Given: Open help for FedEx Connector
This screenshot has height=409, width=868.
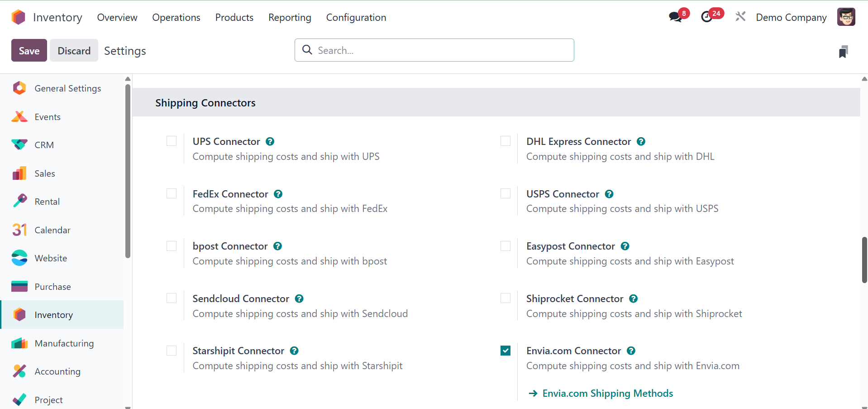Looking at the screenshot, I should coord(278,194).
